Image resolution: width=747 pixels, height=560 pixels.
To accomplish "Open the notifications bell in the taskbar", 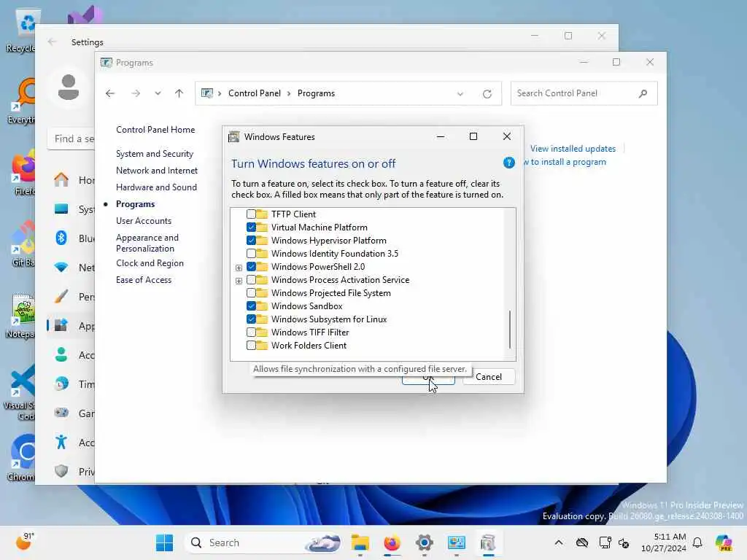I will (x=697, y=542).
